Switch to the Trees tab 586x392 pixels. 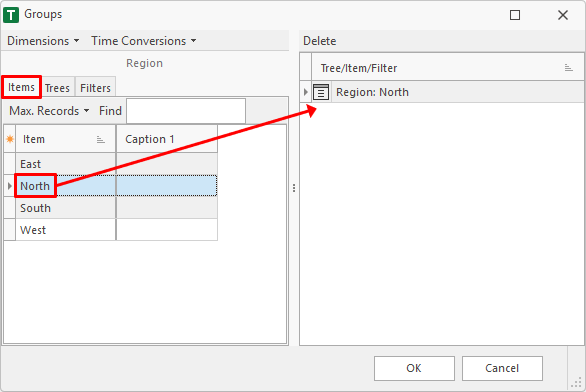(57, 88)
